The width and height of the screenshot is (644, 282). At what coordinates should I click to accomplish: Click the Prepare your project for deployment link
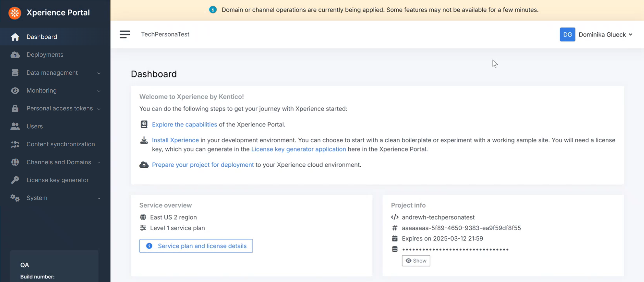click(203, 165)
